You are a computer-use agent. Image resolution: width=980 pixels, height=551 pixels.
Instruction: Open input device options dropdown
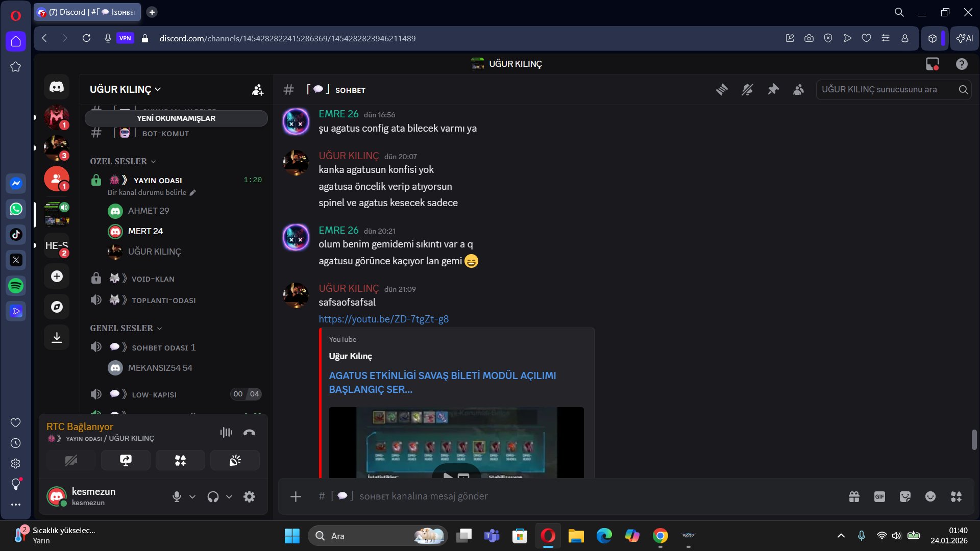[192, 496]
